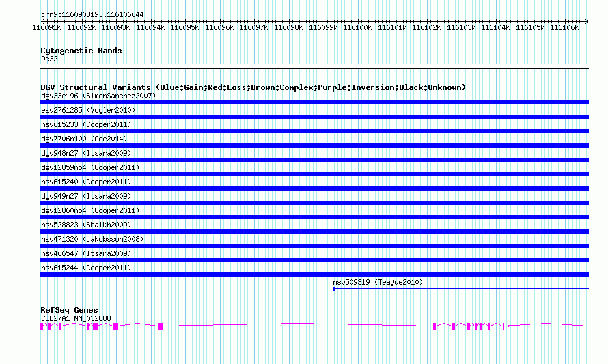Click ruler position 116104k
The width and height of the screenshot is (608, 364).
coord(495,27)
